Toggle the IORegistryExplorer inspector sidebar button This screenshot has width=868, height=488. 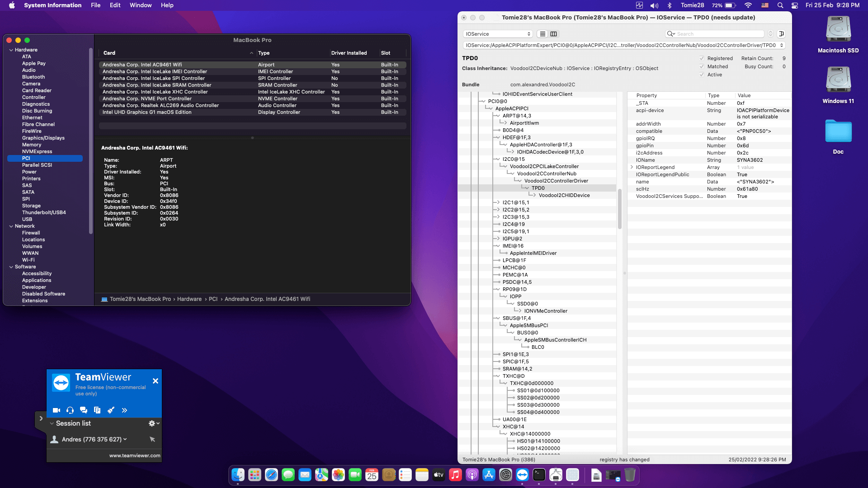781,34
